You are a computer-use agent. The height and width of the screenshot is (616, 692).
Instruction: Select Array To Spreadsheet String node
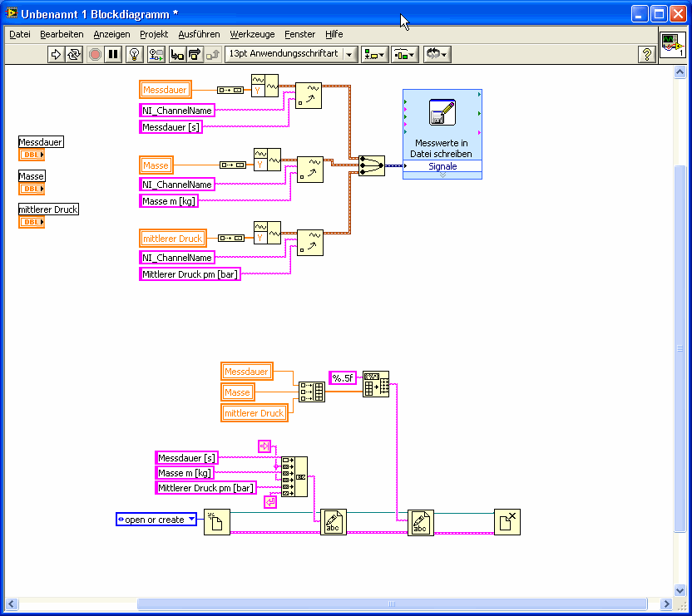[x=376, y=384]
